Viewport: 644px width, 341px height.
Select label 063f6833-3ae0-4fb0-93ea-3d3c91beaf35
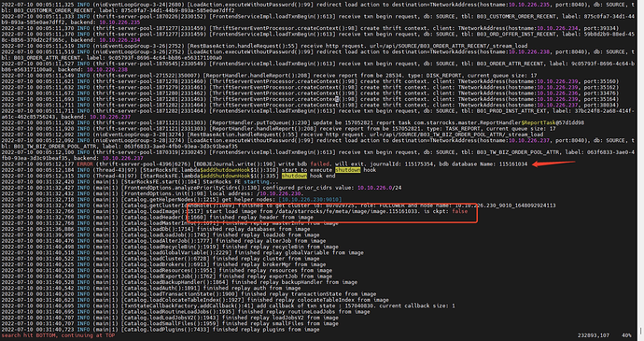[x=180, y=146]
